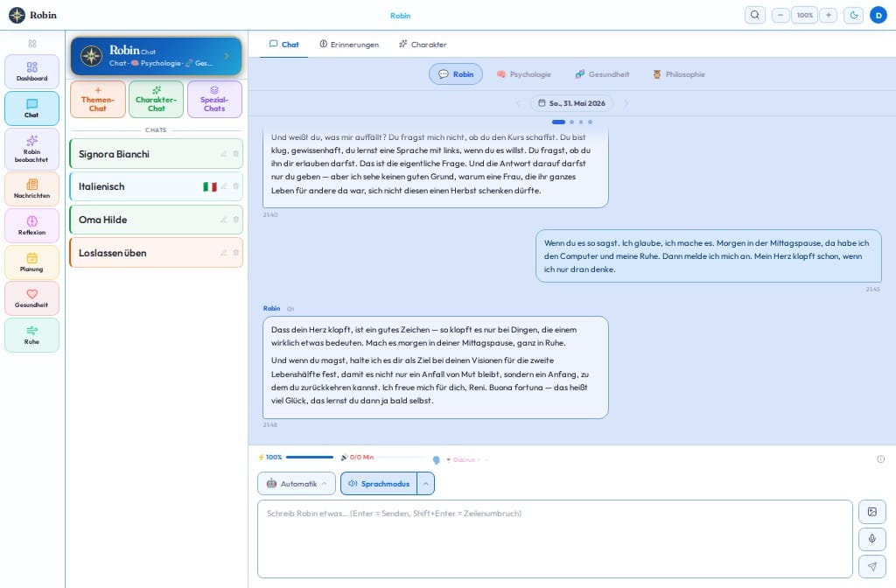Expand Robin Chat header chevron
This screenshot has width=896, height=588.
click(x=227, y=56)
